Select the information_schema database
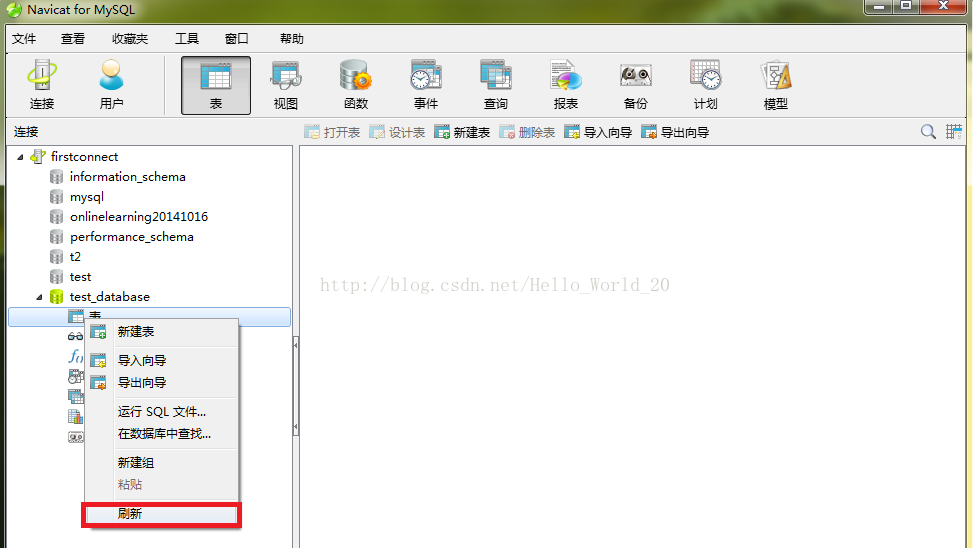Viewport: 973px width, 548px height. click(x=127, y=176)
